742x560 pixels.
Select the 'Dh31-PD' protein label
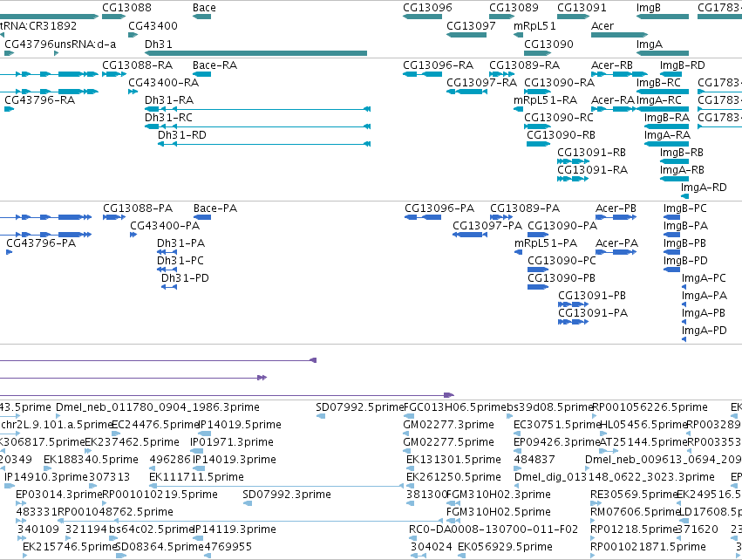point(185,278)
